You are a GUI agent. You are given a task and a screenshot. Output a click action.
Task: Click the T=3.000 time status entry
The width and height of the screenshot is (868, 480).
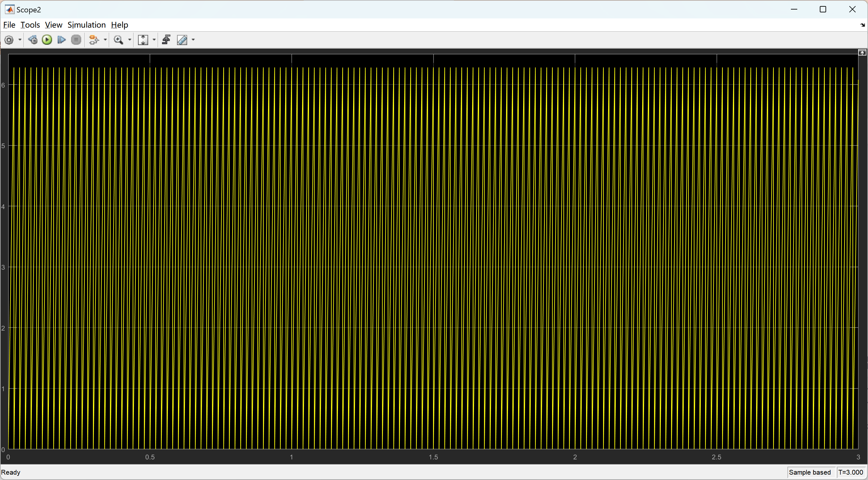[x=851, y=472]
